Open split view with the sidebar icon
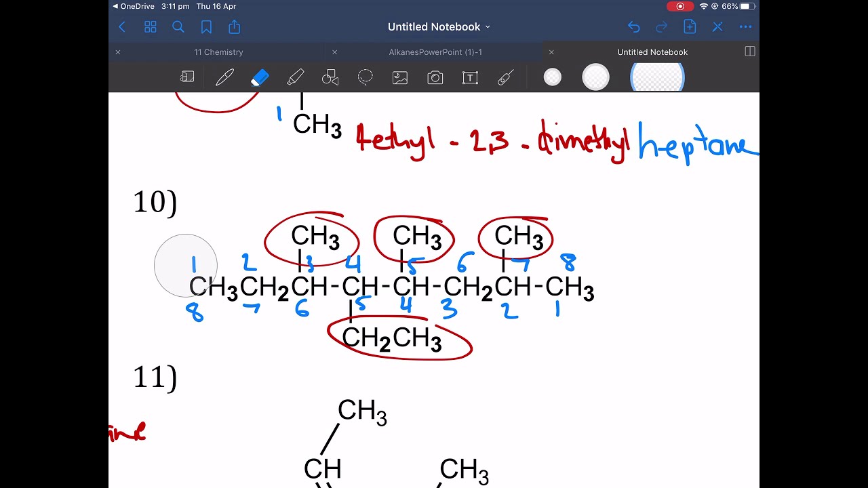This screenshot has height=488, width=868. [x=750, y=52]
